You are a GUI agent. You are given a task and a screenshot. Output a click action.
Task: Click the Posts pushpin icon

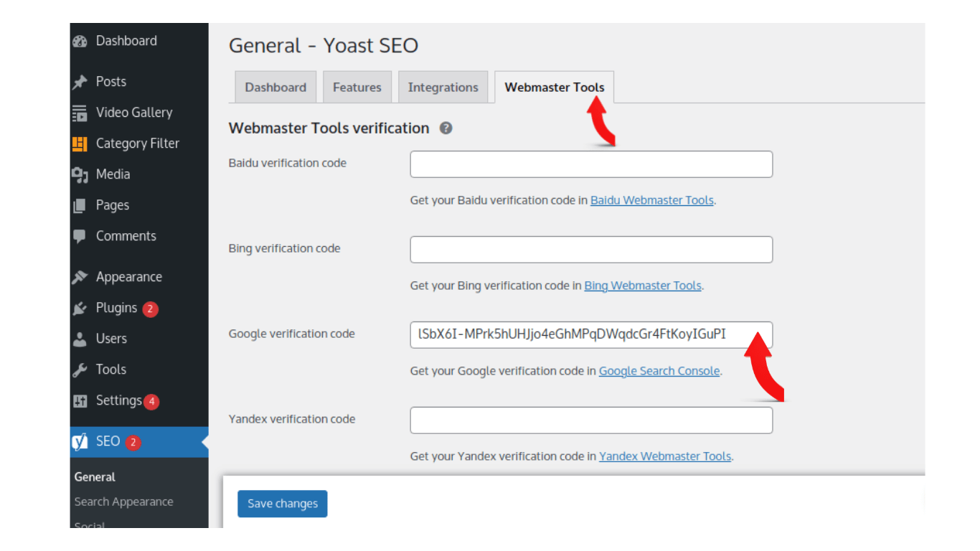point(80,83)
